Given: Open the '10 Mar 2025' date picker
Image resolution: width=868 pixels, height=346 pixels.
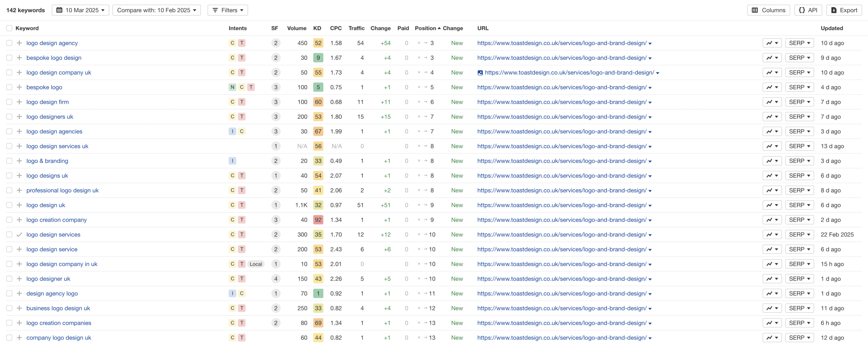Looking at the screenshot, I should click(x=80, y=10).
